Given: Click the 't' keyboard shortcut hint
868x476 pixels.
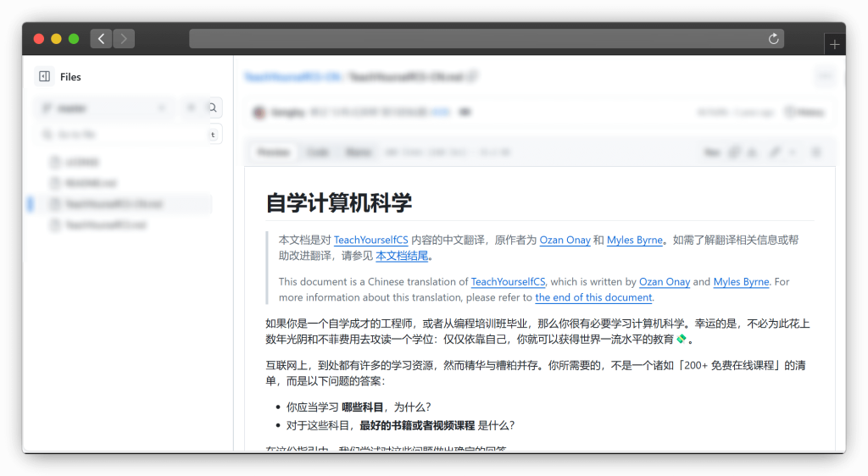Looking at the screenshot, I should (x=213, y=135).
